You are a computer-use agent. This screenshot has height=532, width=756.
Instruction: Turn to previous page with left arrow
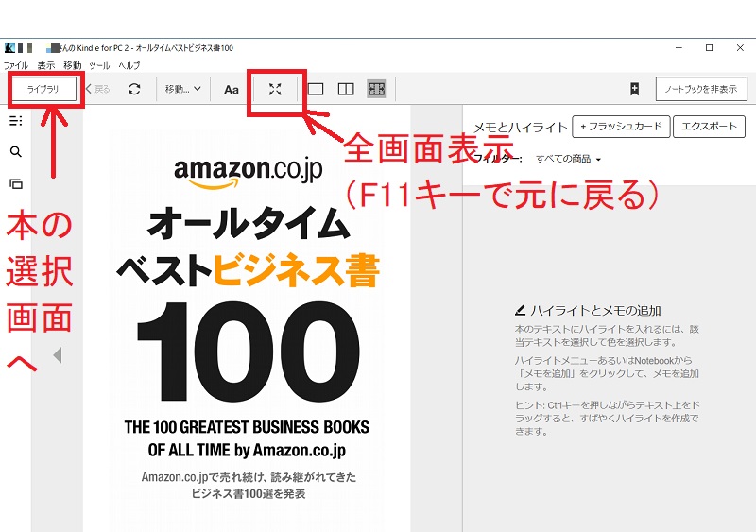58,355
